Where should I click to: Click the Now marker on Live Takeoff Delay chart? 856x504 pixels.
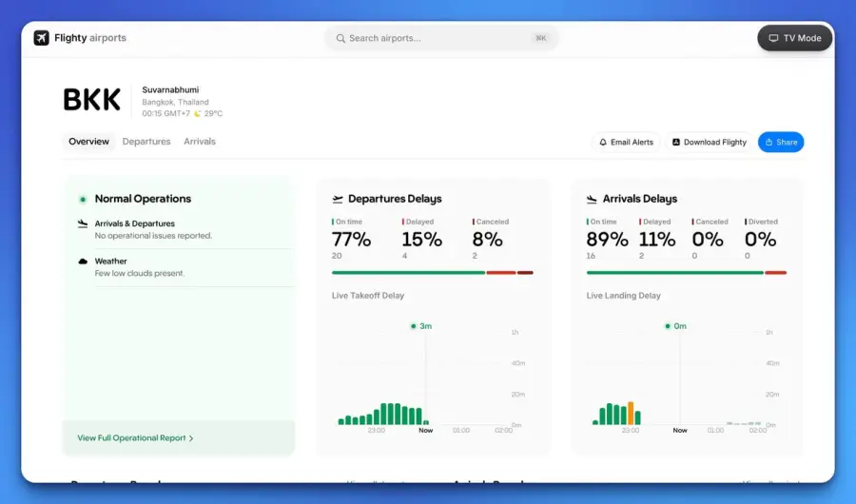click(426, 430)
